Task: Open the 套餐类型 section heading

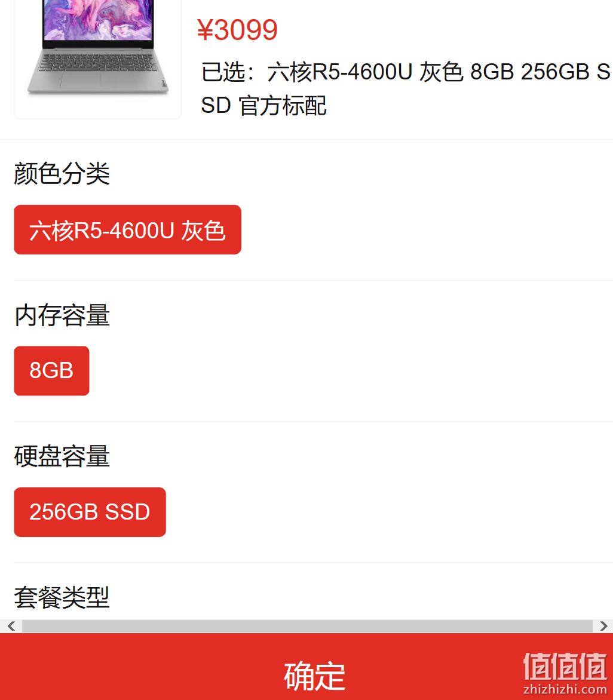Action: coord(62,597)
